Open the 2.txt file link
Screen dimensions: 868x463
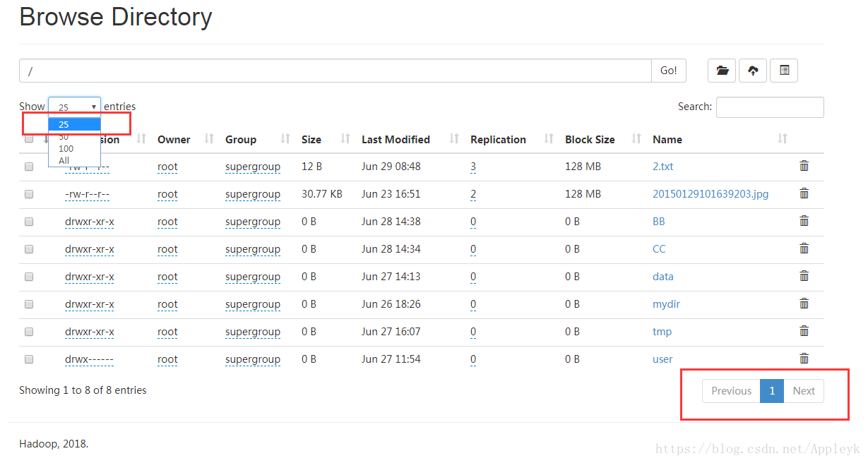point(663,167)
